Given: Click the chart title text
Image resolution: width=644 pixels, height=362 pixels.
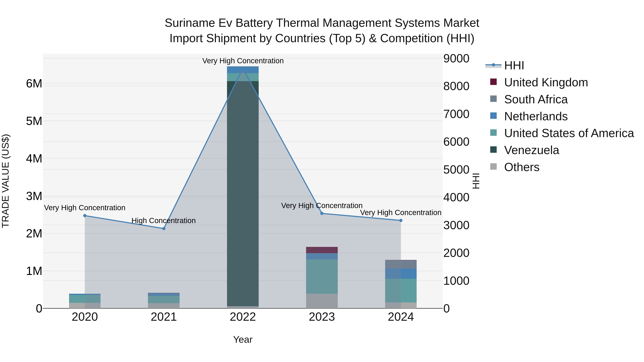Looking at the screenshot, I should 322,30.
